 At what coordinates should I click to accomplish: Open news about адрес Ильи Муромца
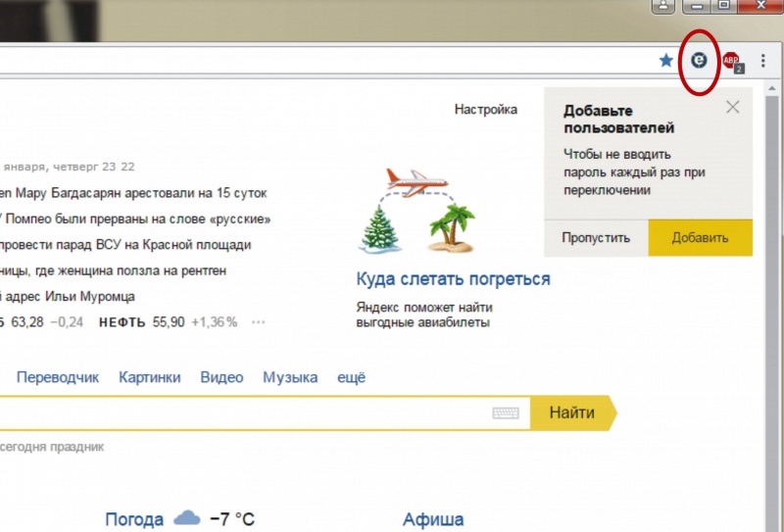pyautogui.click(x=68, y=297)
